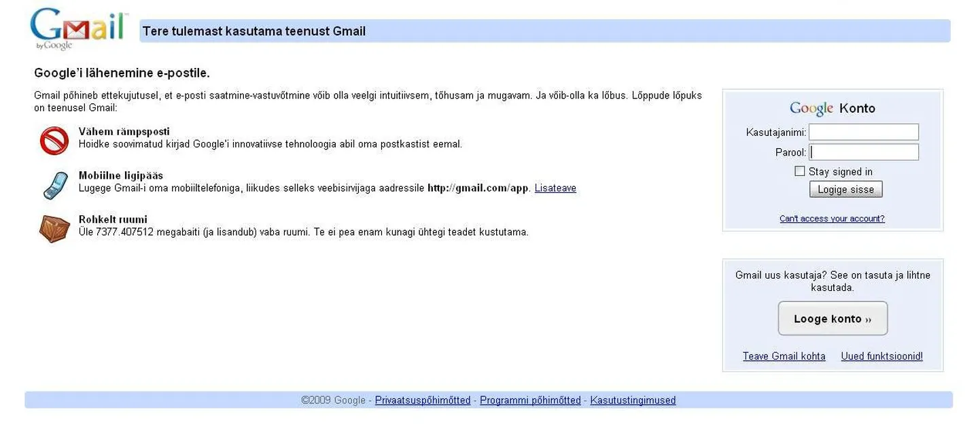Open the Kasutustingimused footer link
The image size is (980, 443).
pyautogui.click(x=633, y=401)
